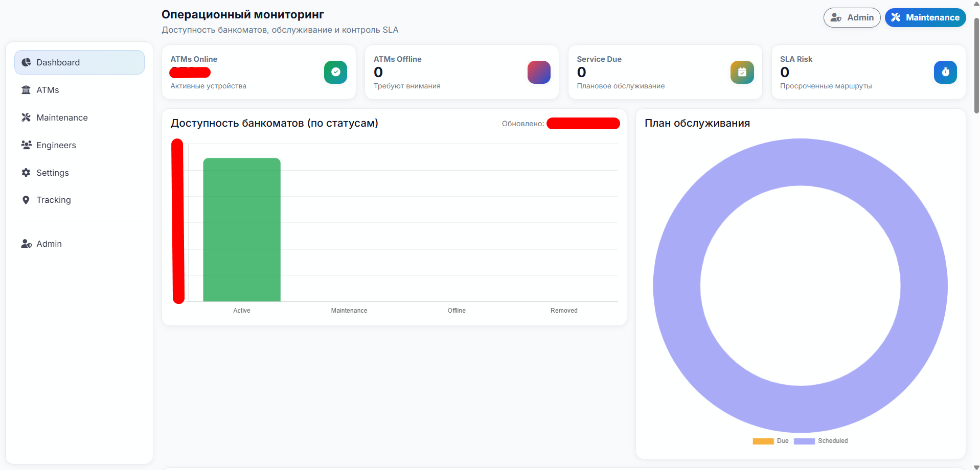Open the Engineers menu item
Viewport: 980px width, 470px height.
pyautogui.click(x=56, y=145)
